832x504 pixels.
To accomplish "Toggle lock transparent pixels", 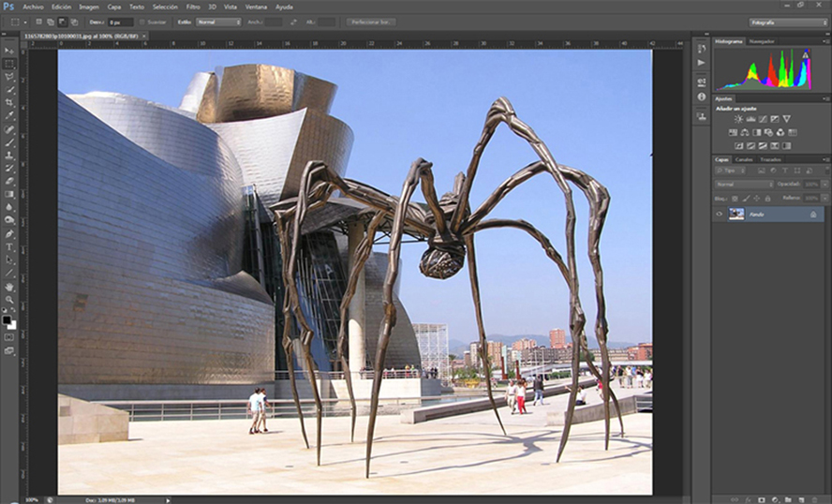I will [735, 199].
